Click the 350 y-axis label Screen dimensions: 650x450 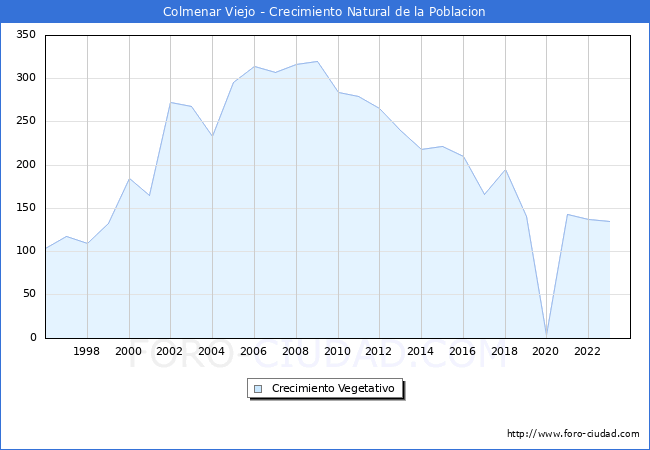click(x=26, y=35)
